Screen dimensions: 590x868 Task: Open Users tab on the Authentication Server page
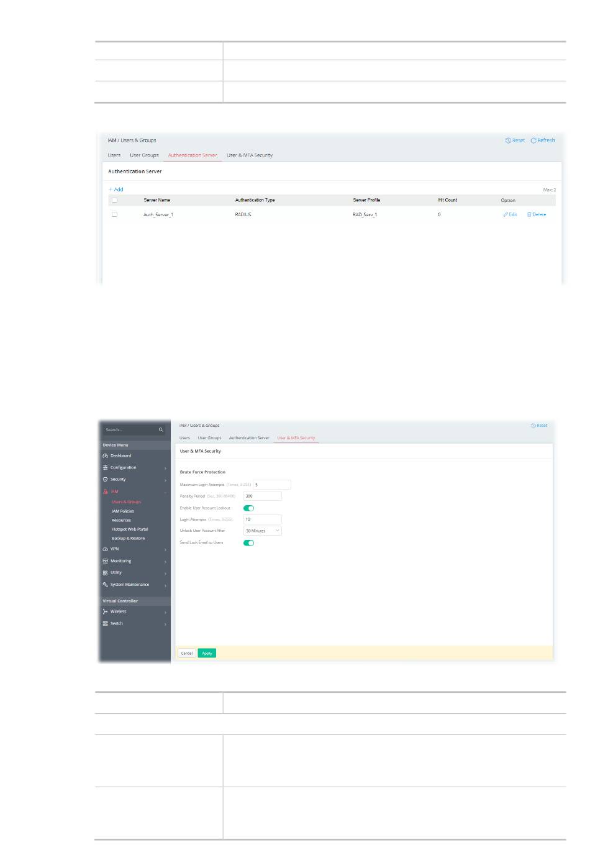[x=114, y=155]
